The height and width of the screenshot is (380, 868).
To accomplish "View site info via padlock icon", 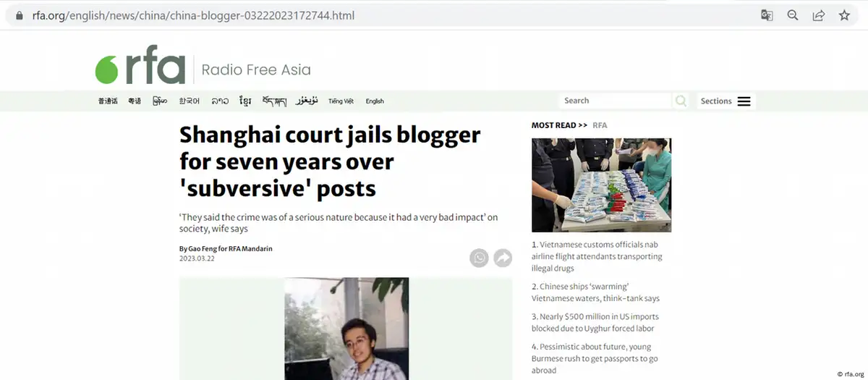I will click(x=20, y=15).
